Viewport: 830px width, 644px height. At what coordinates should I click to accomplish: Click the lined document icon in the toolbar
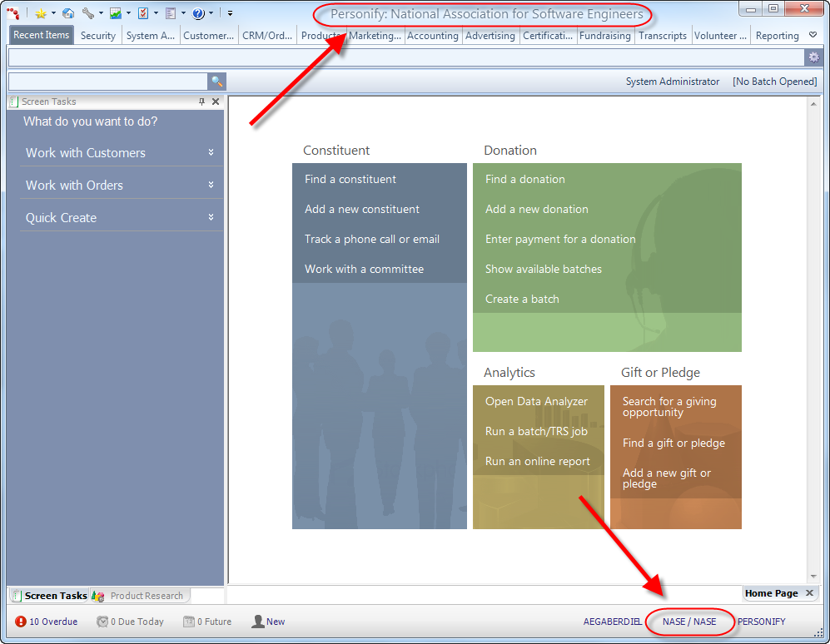(171, 13)
